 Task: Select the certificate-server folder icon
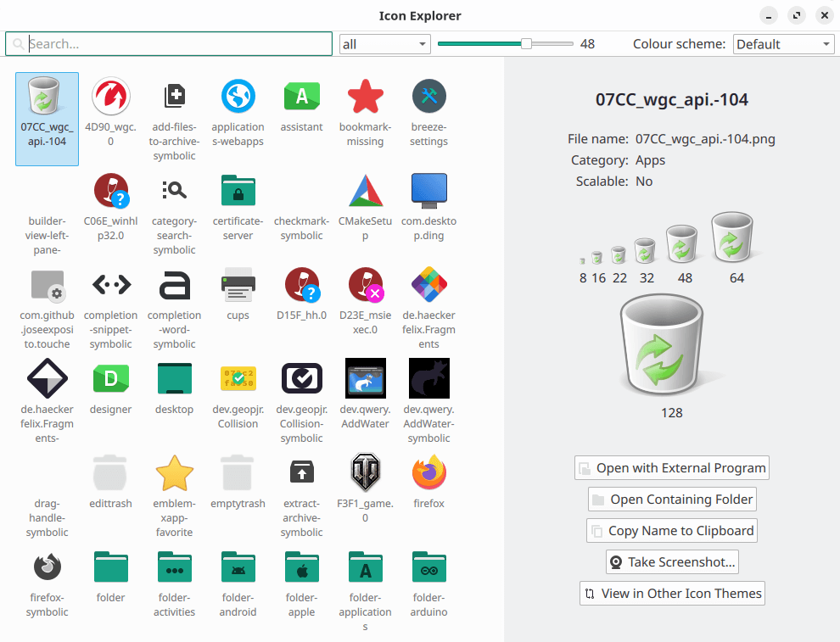238,191
